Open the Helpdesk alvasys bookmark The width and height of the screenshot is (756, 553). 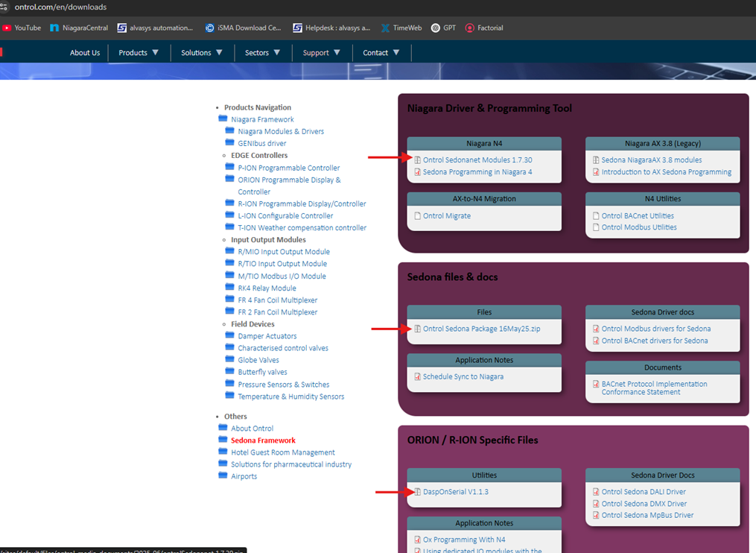click(x=331, y=28)
